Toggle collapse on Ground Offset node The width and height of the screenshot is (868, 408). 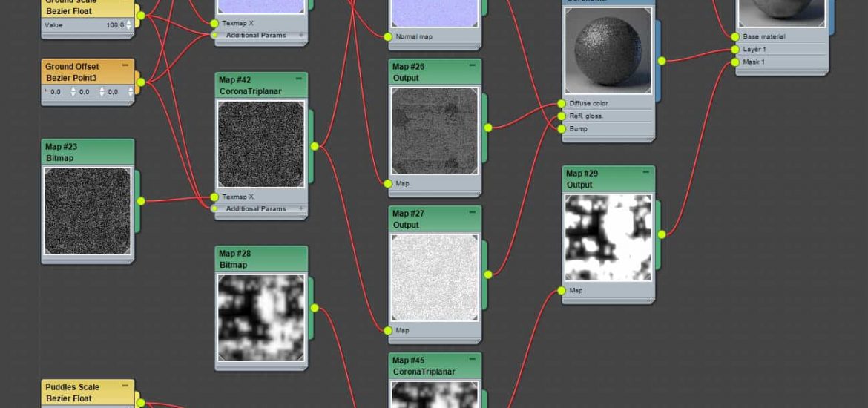click(125, 65)
